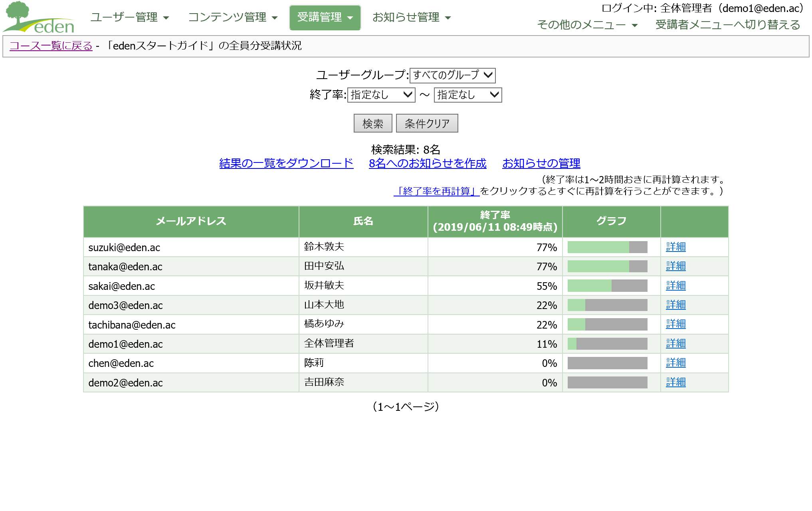812x511 pixels.
Task: Click progress bar for sakai@eden.ac row
Action: click(x=607, y=286)
